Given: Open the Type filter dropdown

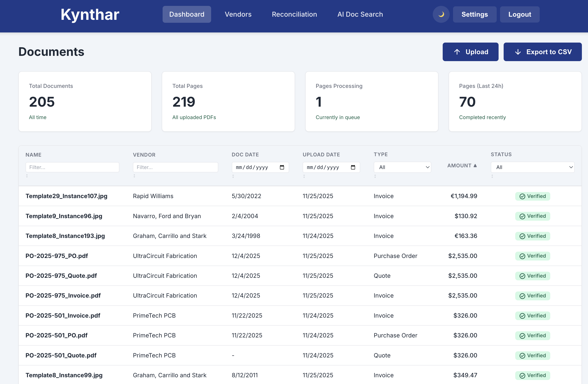Looking at the screenshot, I should click(402, 167).
